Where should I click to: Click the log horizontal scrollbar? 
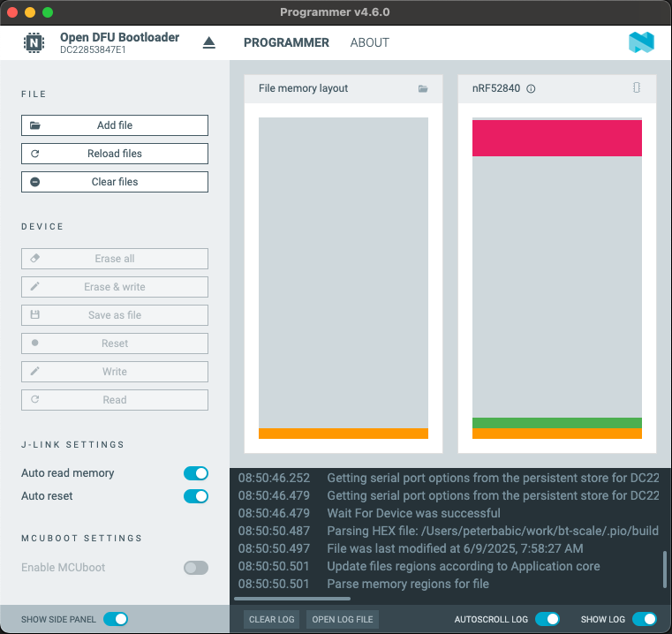tap(292, 599)
